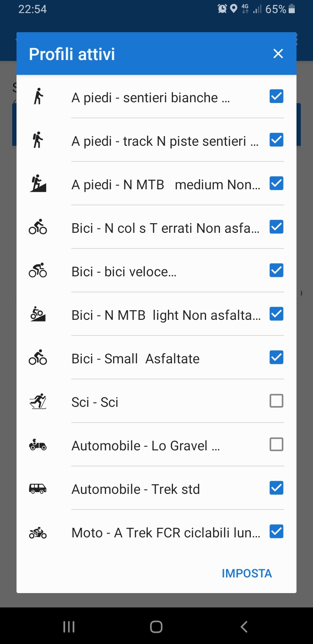This screenshot has height=644, width=313.
Task: Tap Android home navigation button
Action: pyautogui.click(x=156, y=627)
